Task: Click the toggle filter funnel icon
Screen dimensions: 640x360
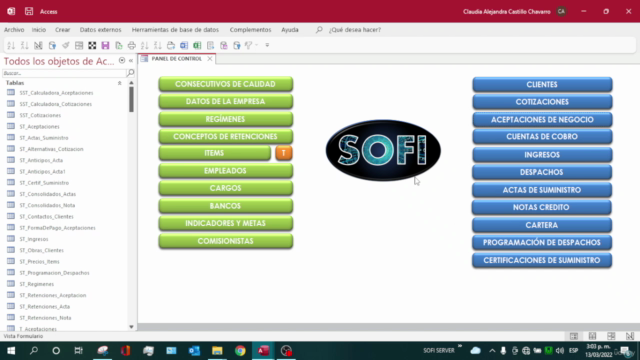Action: [248, 45]
